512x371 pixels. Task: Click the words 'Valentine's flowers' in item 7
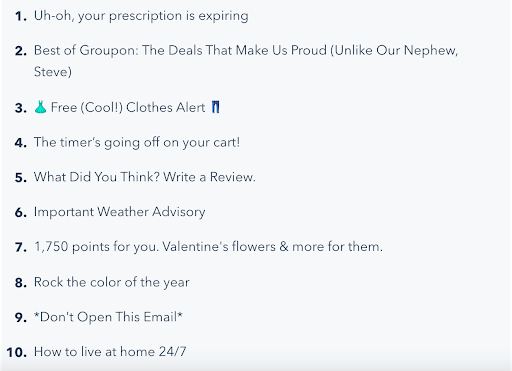point(219,247)
